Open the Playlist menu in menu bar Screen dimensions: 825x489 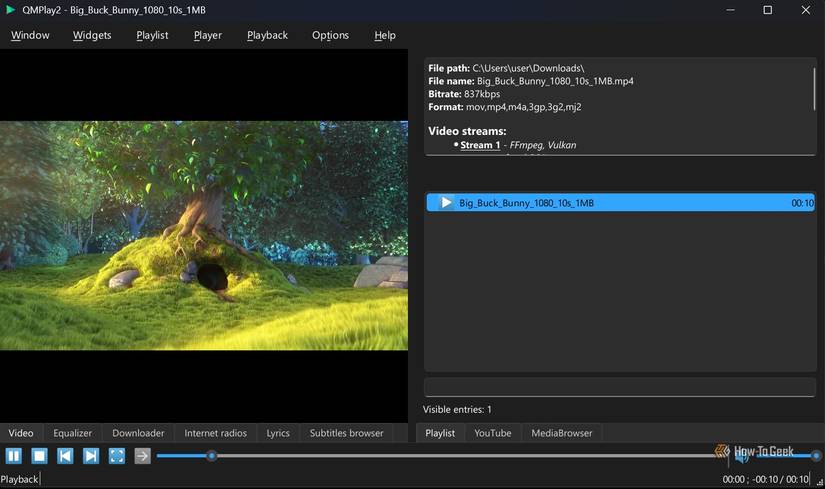(x=152, y=35)
